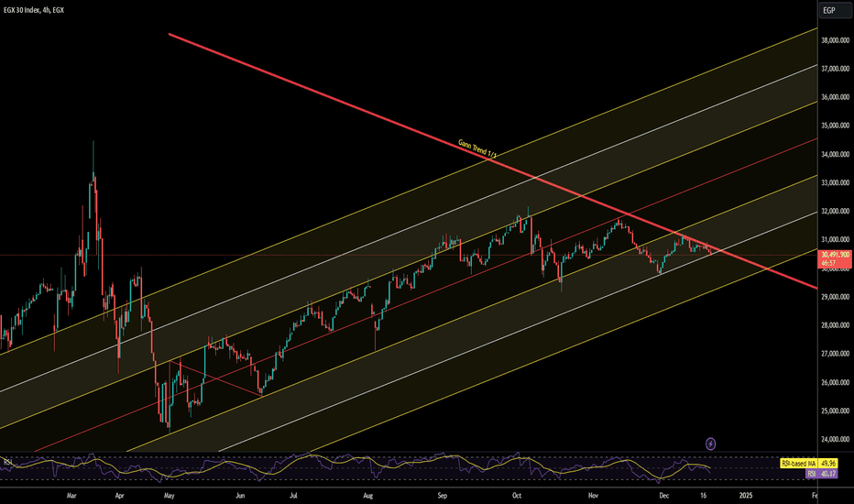Click the 31,000.000 price axis label
The height and width of the screenshot is (504, 854).
pos(835,239)
